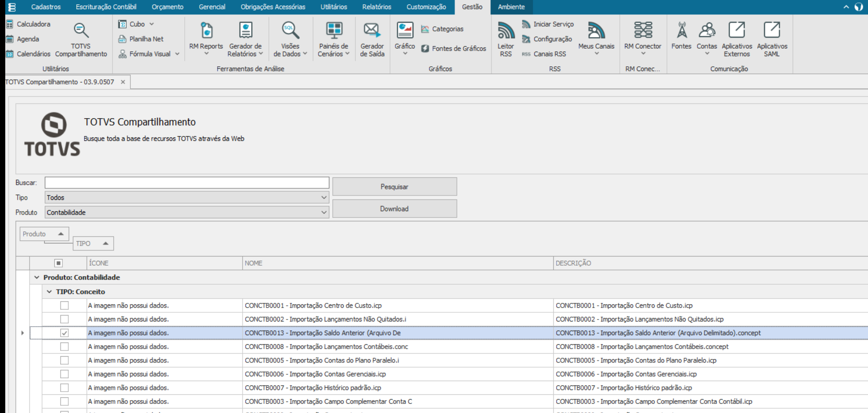Image resolution: width=868 pixels, height=413 pixels.
Task: Open Leitor RSS
Action: click(506, 39)
